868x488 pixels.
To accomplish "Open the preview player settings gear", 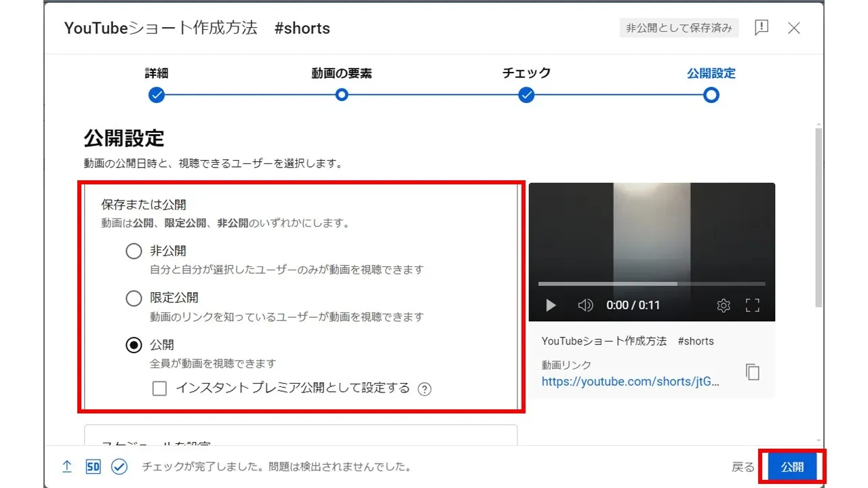I will pyautogui.click(x=724, y=306).
